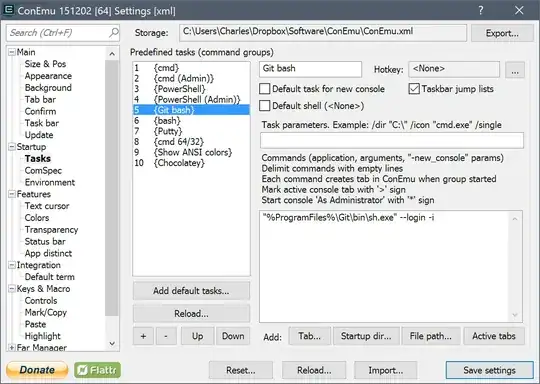Enable Default task for new console
The height and width of the screenshot is (384, 540).
(x=264, y=89)
